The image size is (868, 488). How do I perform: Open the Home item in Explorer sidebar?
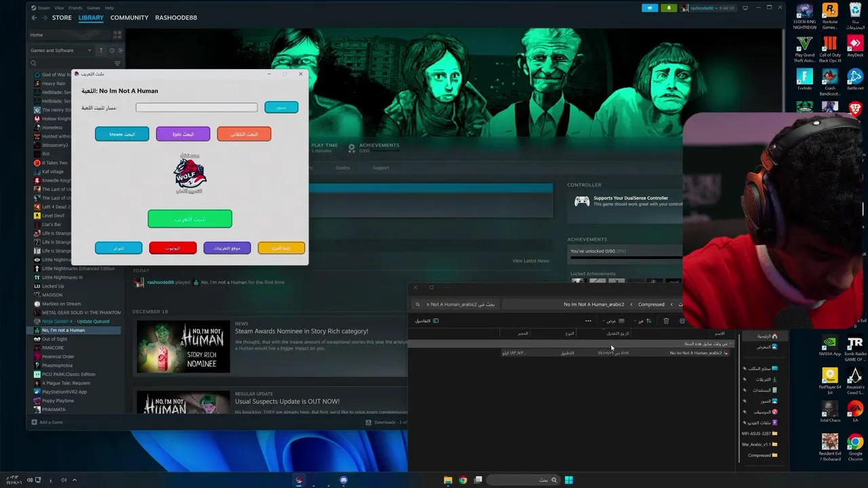pos(766,336)
